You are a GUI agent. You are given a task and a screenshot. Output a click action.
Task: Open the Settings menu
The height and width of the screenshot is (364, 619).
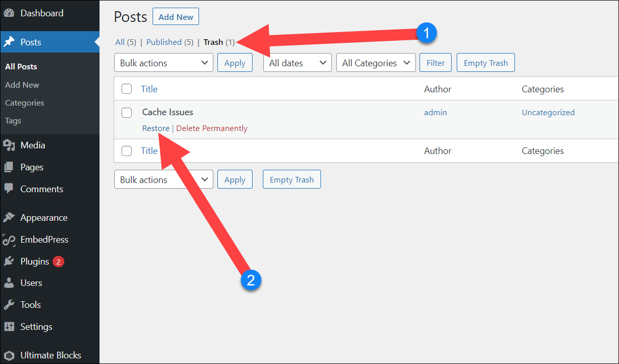(49, 327)
